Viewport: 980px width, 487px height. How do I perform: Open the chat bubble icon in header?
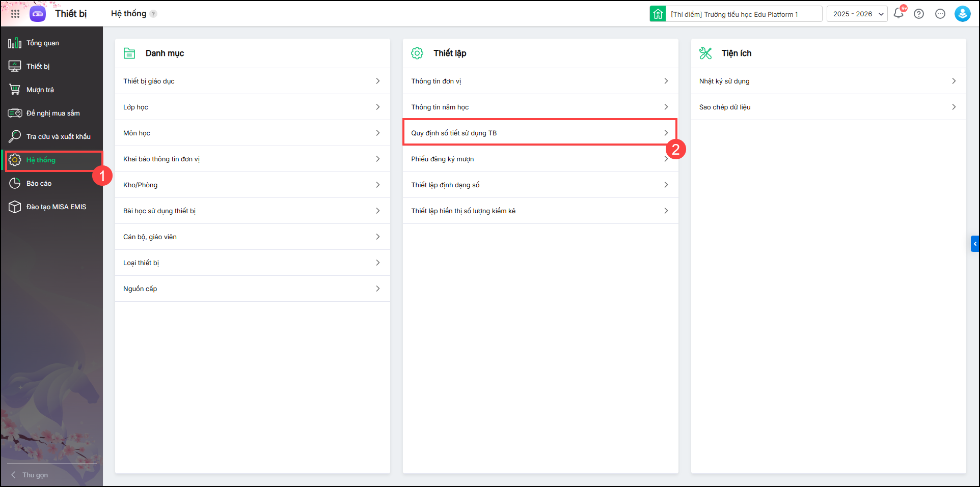(940, 14)
